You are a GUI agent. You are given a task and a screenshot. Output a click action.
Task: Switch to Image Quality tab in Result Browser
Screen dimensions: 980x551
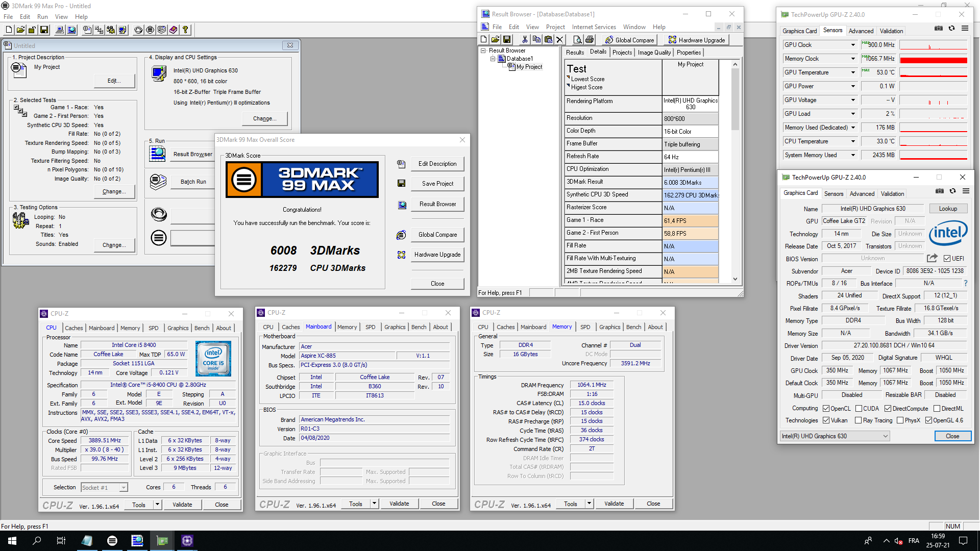654,53
